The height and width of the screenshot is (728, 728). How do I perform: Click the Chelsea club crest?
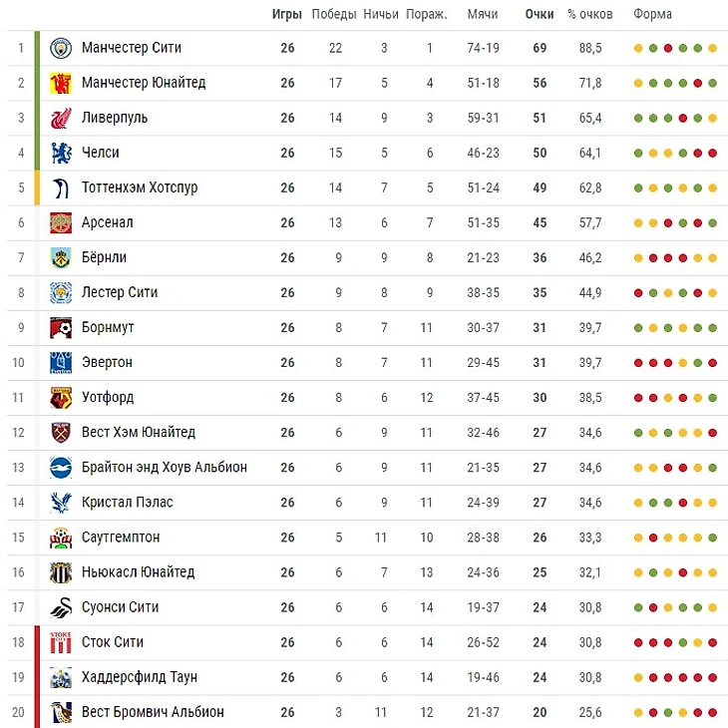61,153
